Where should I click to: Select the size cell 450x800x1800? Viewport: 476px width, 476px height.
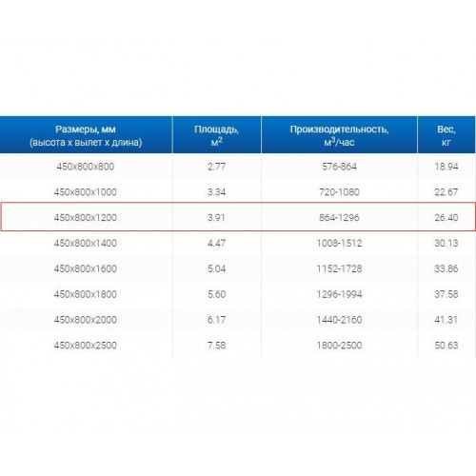click(x=86, y=294)
